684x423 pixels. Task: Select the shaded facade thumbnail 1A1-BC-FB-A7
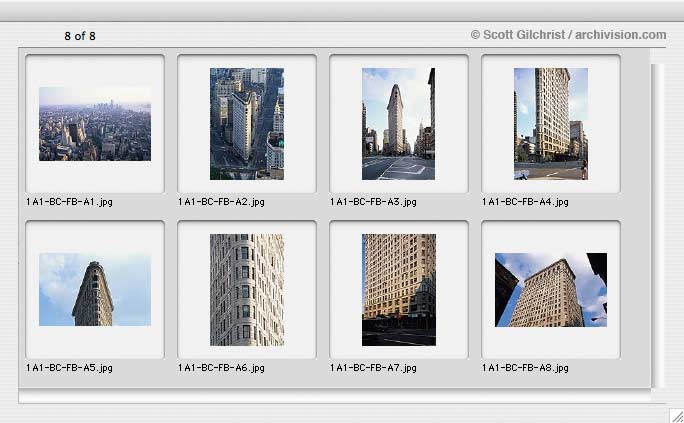point(399,290)
